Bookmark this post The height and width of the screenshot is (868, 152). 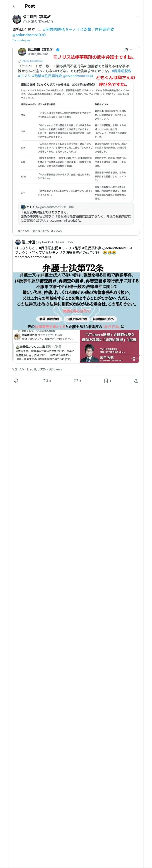click(106, 380)
